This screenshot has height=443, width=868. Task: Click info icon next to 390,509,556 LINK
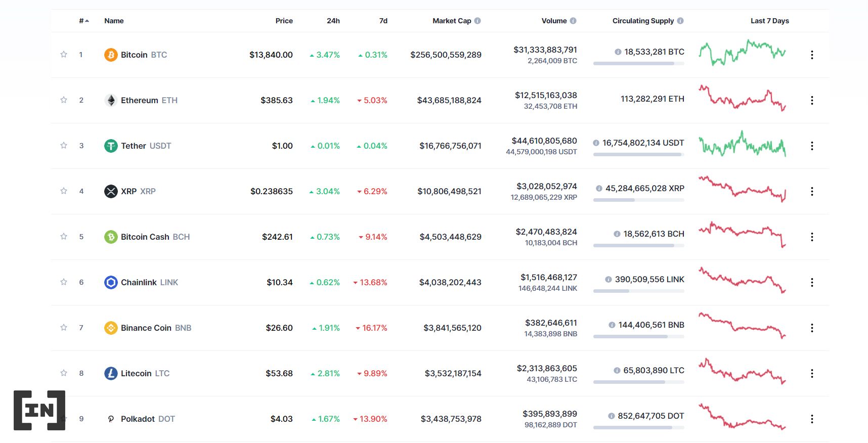(x=609, y=279)
